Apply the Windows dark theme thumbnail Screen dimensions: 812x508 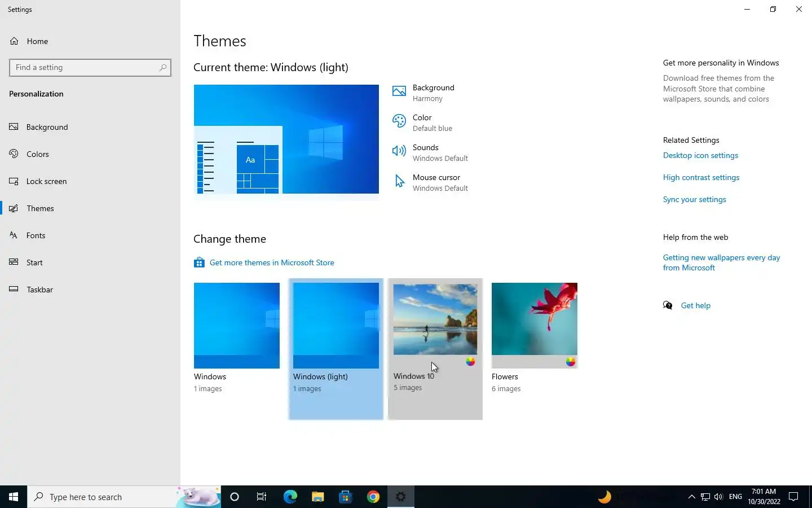[237, 326]
